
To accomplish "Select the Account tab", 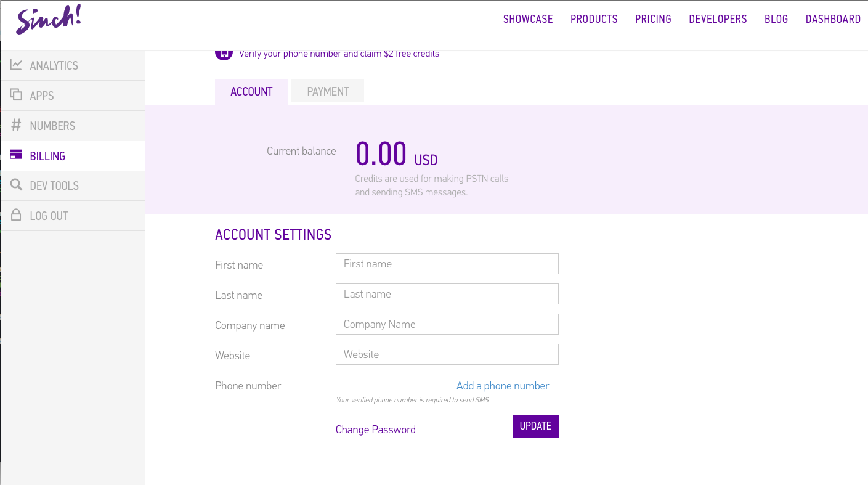I will click(x=251, y=91).
